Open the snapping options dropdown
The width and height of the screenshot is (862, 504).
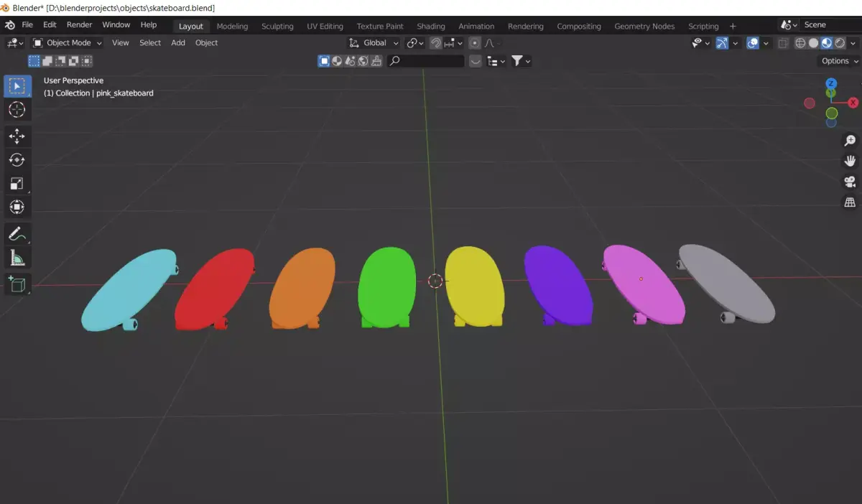point(452,43)
